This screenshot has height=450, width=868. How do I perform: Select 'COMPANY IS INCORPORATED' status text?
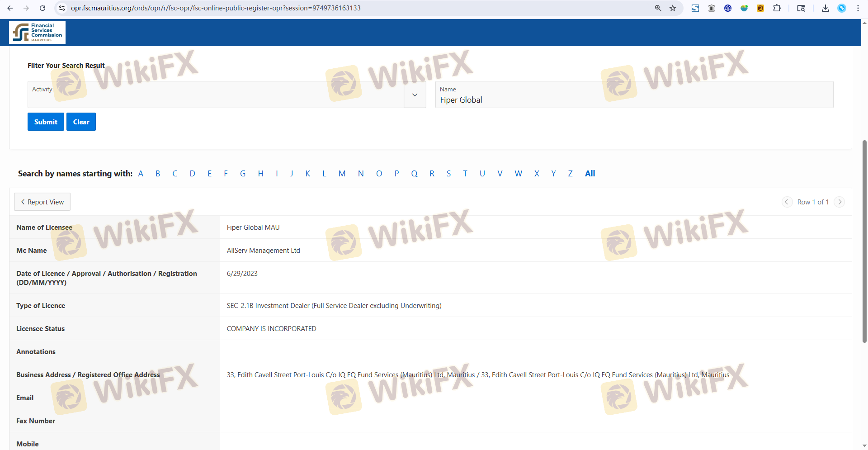point(272,329)
